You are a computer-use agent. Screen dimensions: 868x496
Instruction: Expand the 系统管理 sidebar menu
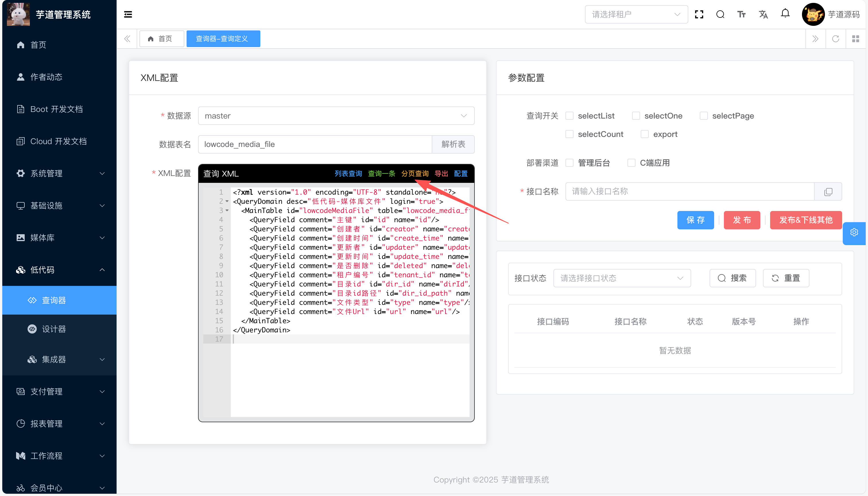point(60,173)
